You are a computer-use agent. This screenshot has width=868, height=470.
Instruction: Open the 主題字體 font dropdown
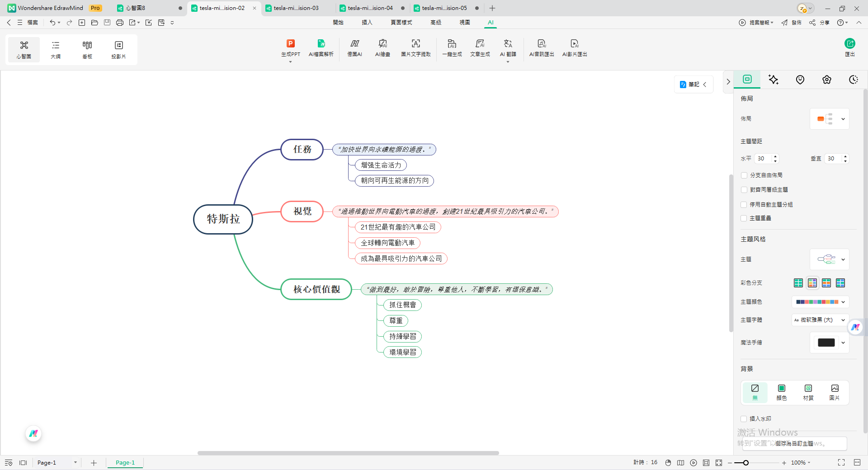(820, 320)
